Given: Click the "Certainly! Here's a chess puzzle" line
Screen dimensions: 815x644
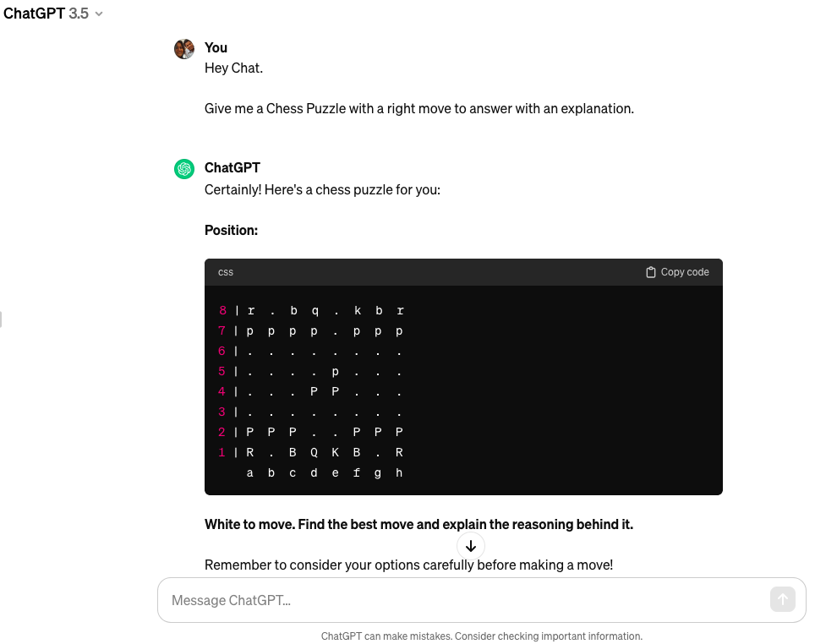Looking at the screenshot, I should pyautogui.click(x=322, y=189).
